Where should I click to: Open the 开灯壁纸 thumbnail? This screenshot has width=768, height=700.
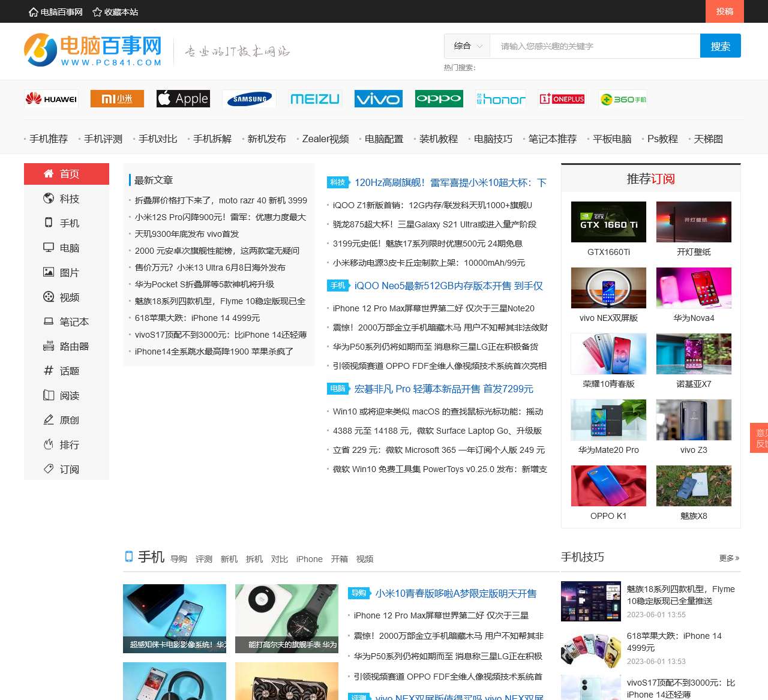pyautogui.click(x=694, y=222)
